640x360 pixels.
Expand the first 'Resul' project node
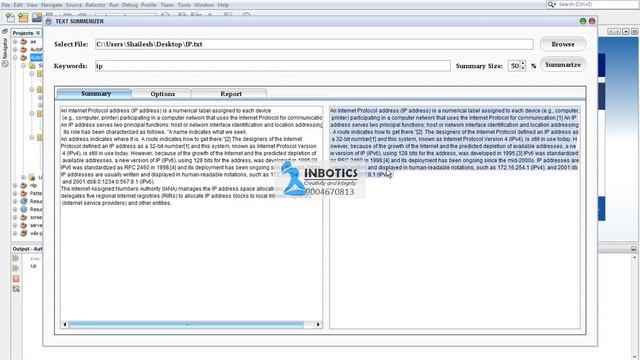point(15,201)
